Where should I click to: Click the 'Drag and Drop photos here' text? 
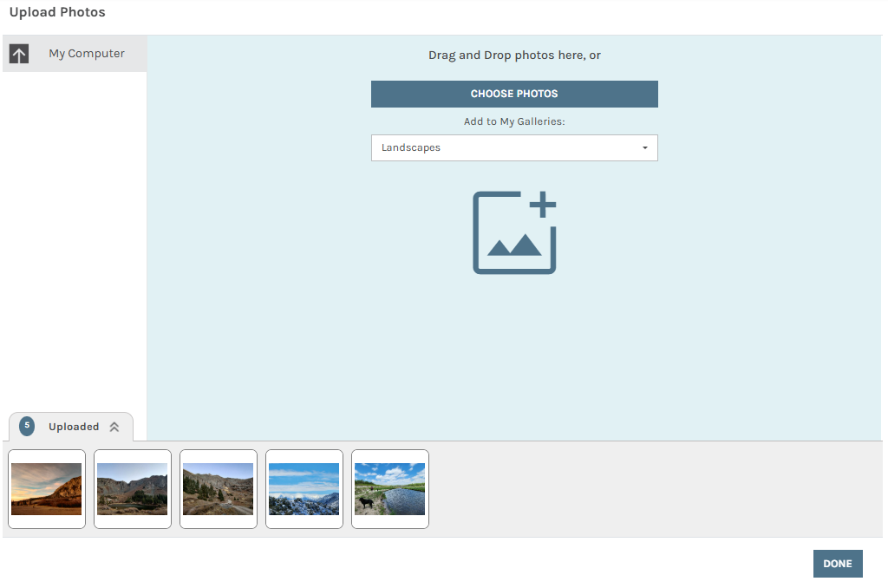[x=514, y=56]
